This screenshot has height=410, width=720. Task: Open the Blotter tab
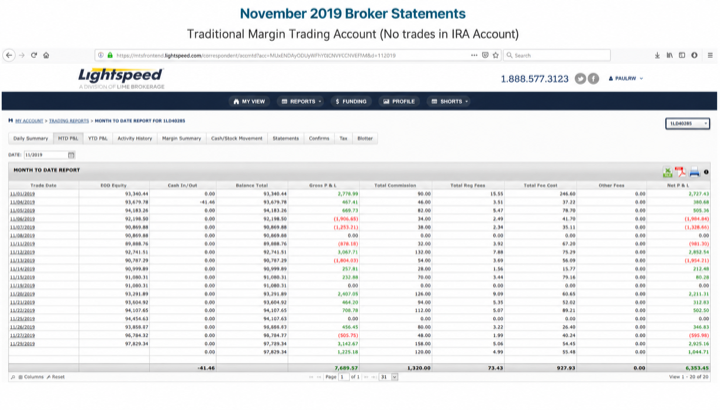pyautogui.click(x=365, y=138)
